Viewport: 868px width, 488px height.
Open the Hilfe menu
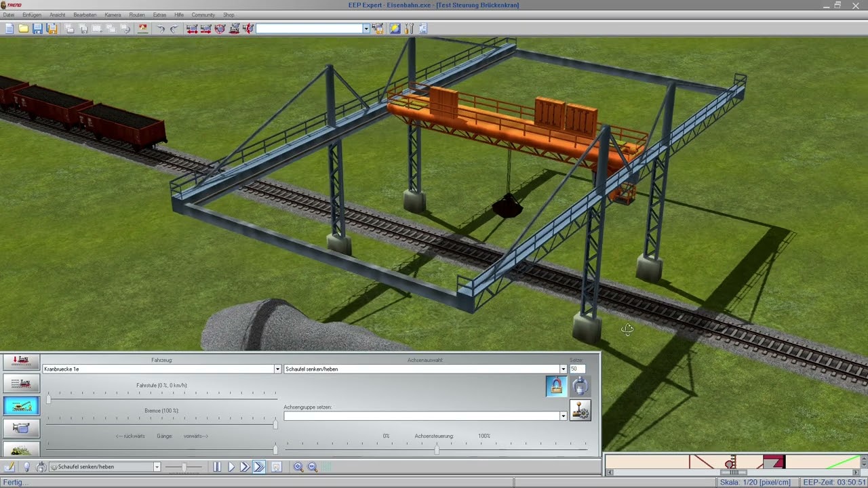click(179, 15)
